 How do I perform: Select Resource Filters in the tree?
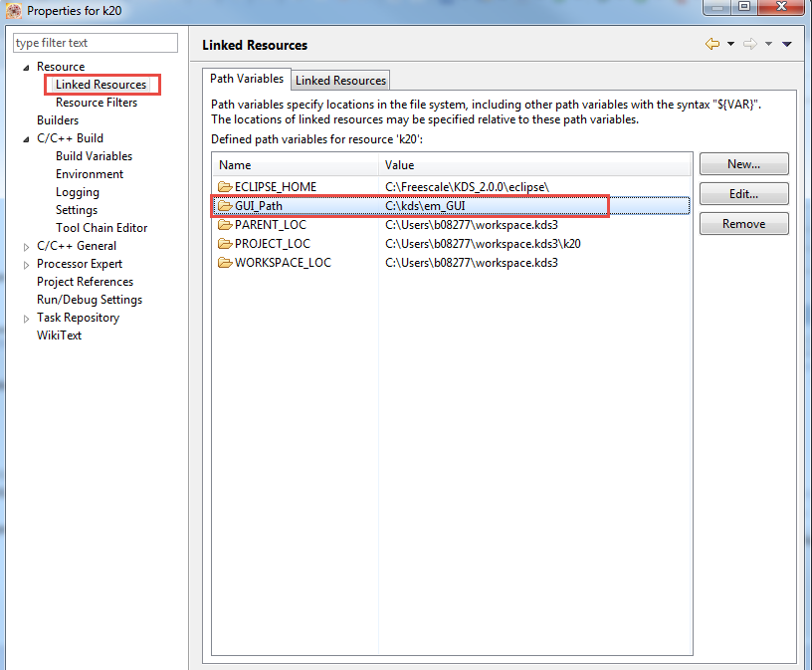tap(97, 103)
